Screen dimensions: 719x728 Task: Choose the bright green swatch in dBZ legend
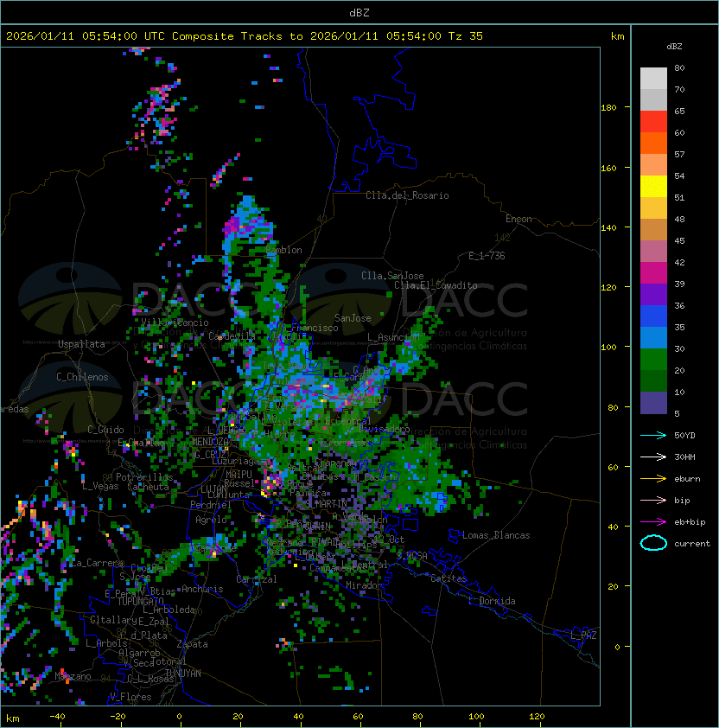point(653,360)
